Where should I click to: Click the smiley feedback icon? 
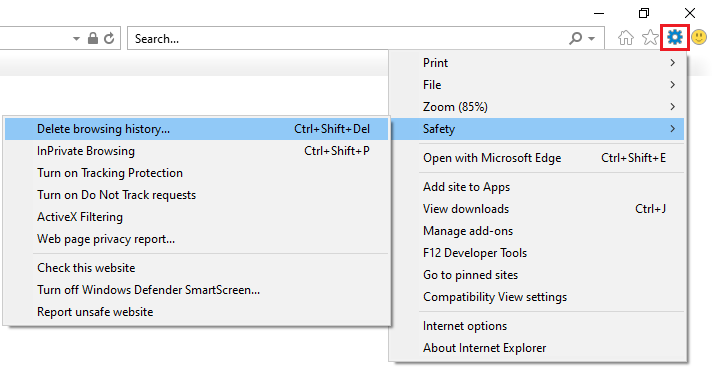(699, 37)
